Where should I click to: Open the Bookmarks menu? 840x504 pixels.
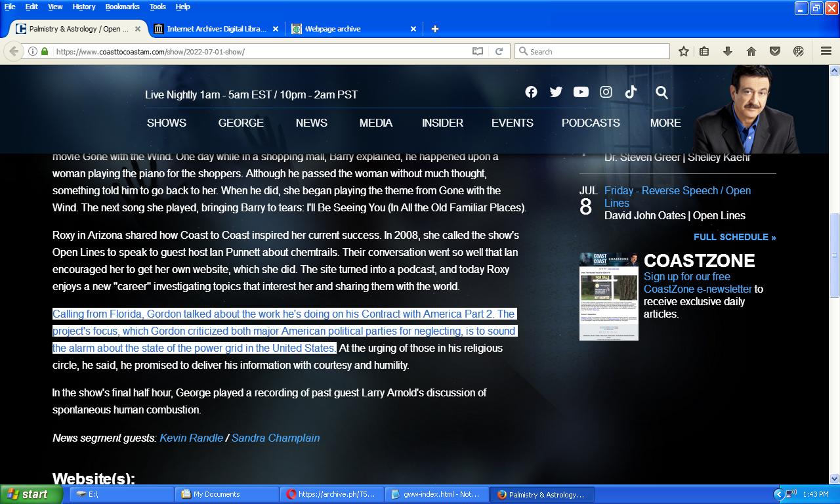coord(122,7)
